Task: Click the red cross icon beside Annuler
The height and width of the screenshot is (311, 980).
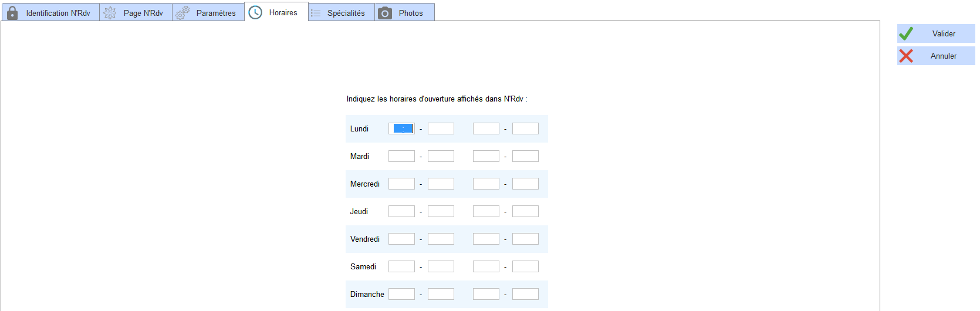Action: coord(906,56)
